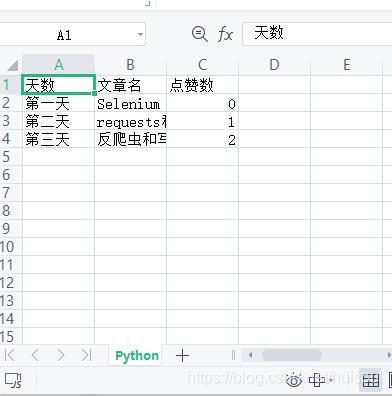Go to first sheet navigation arrow

[10, 355]
